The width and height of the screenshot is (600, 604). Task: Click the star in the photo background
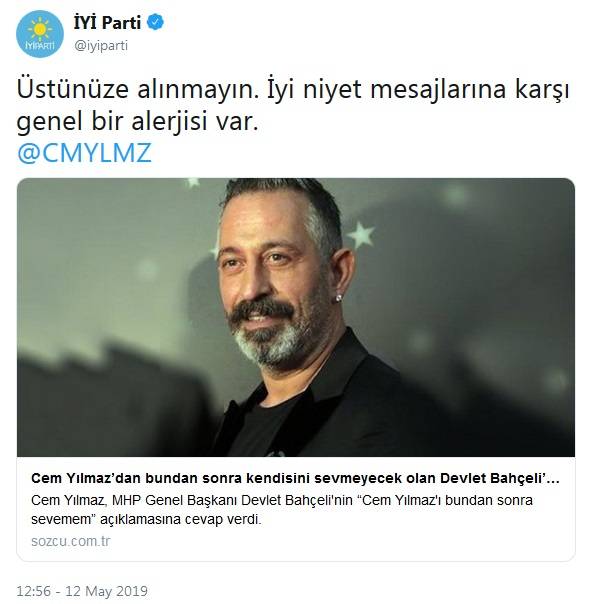[x=360, y=234]
